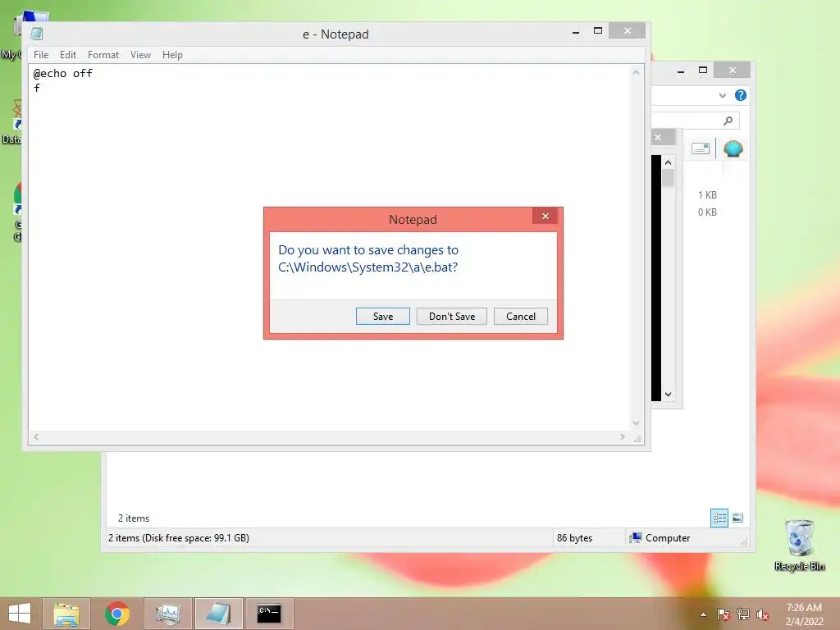Open the Help menu in Notepad

[x=172, y=55]
